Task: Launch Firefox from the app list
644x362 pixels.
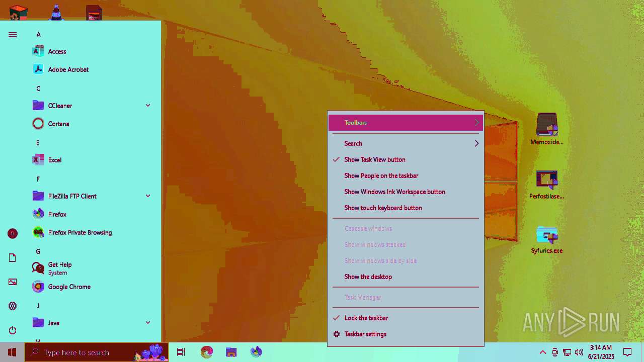Action: click(x=57, y=214)
